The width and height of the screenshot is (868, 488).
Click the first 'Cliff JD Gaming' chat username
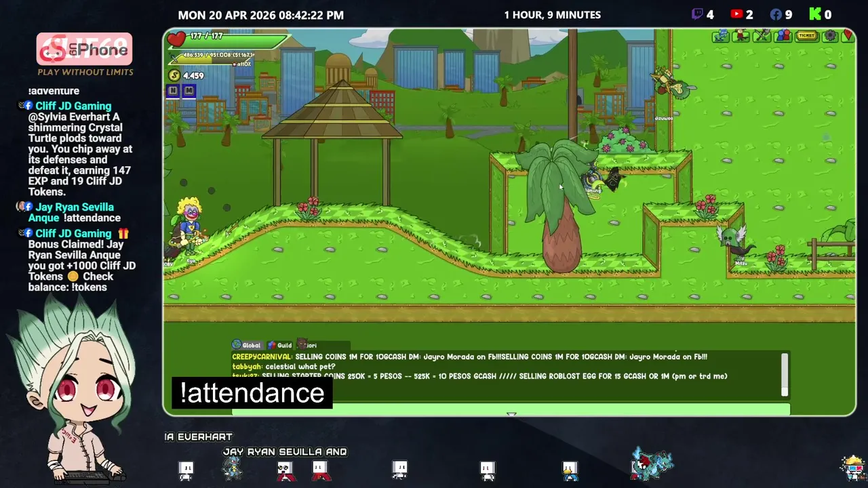[73, 106]
